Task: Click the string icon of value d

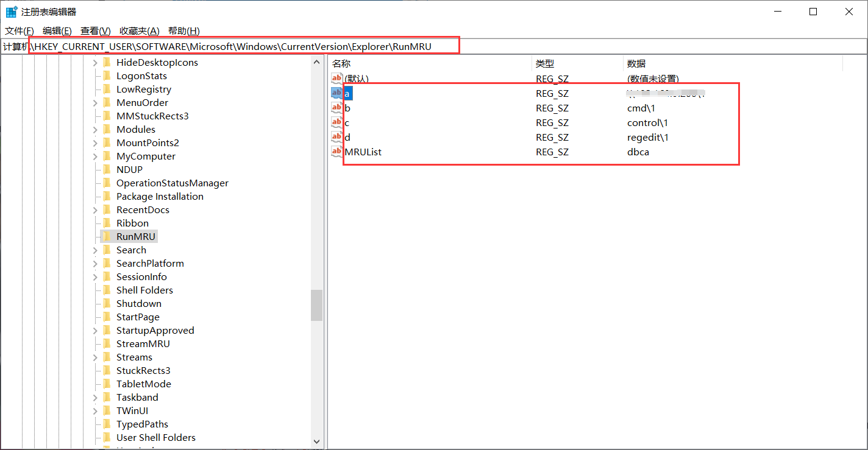Action: (x=337, y=137)
